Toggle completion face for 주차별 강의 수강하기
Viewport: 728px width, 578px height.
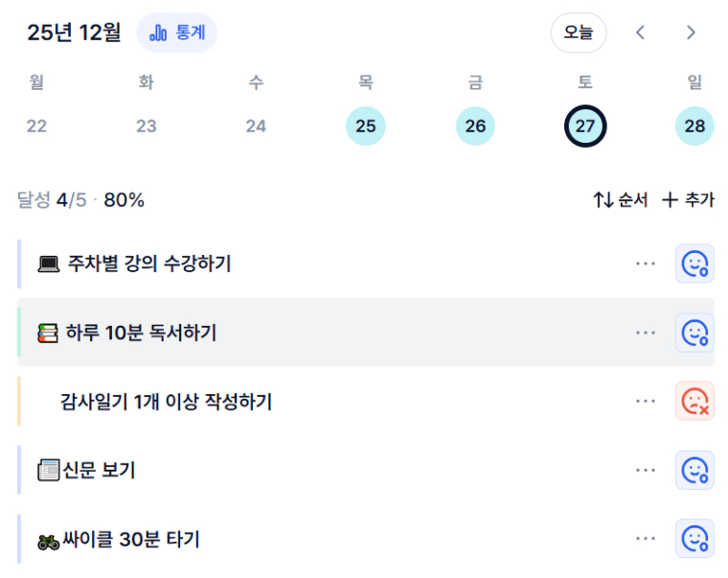point(694,264)
